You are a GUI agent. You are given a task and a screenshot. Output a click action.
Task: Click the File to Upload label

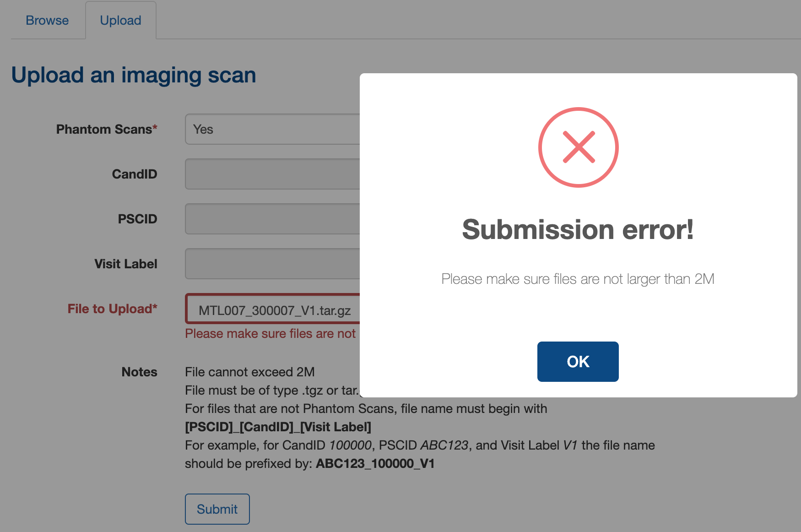point(113,309)
